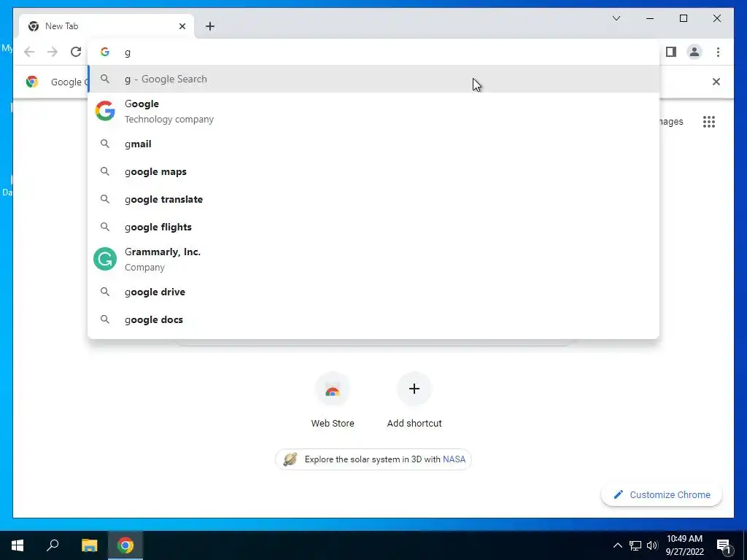Choose the google maps suggestion

(x=374, y=171)
